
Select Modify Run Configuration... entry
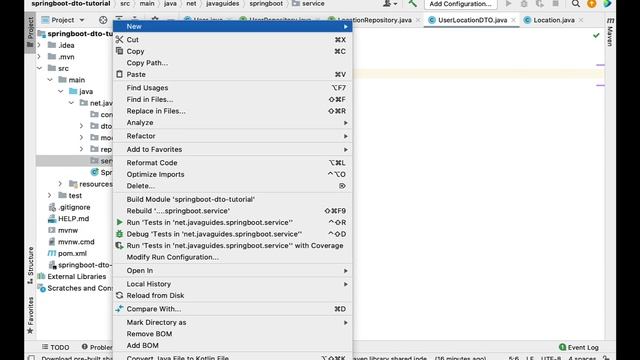point(233,257)
